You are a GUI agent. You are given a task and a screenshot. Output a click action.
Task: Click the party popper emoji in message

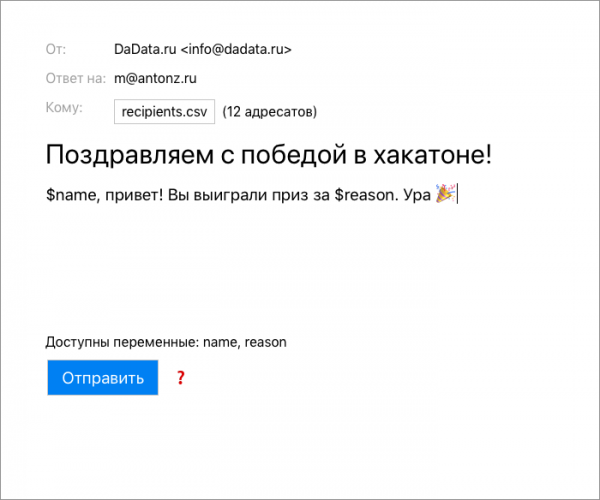(x=445, y=196)
